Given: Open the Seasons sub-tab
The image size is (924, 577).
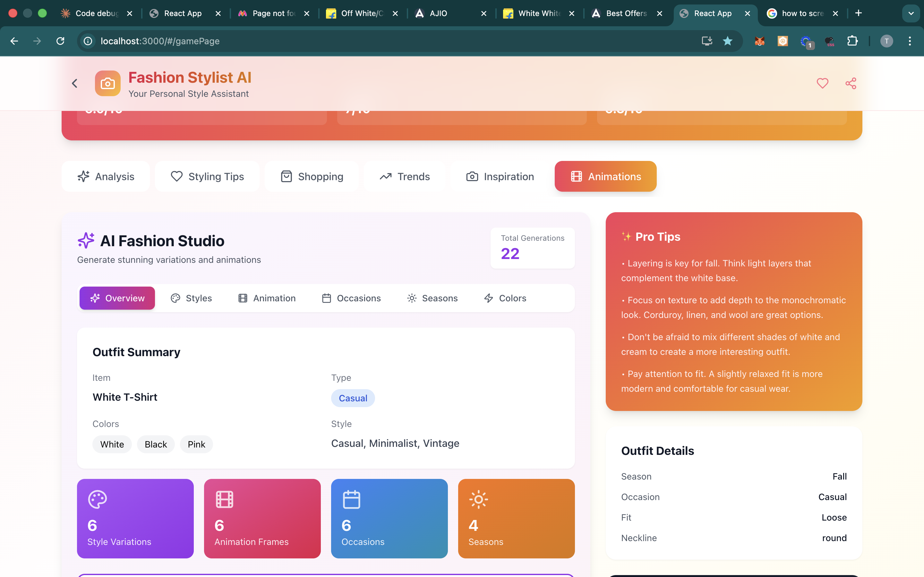Looking at the screenshot, I should (x=432, y=298).
